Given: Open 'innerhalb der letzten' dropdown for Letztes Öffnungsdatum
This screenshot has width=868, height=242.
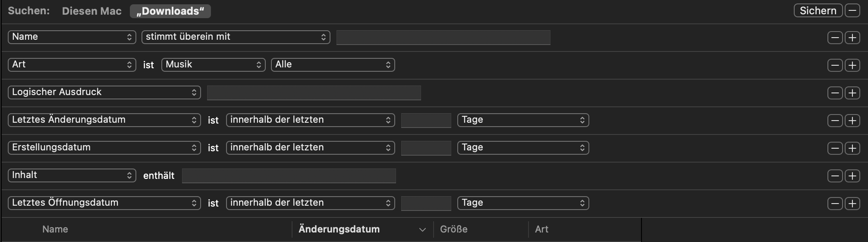Looking at the screenshot, I should [310, 203].
